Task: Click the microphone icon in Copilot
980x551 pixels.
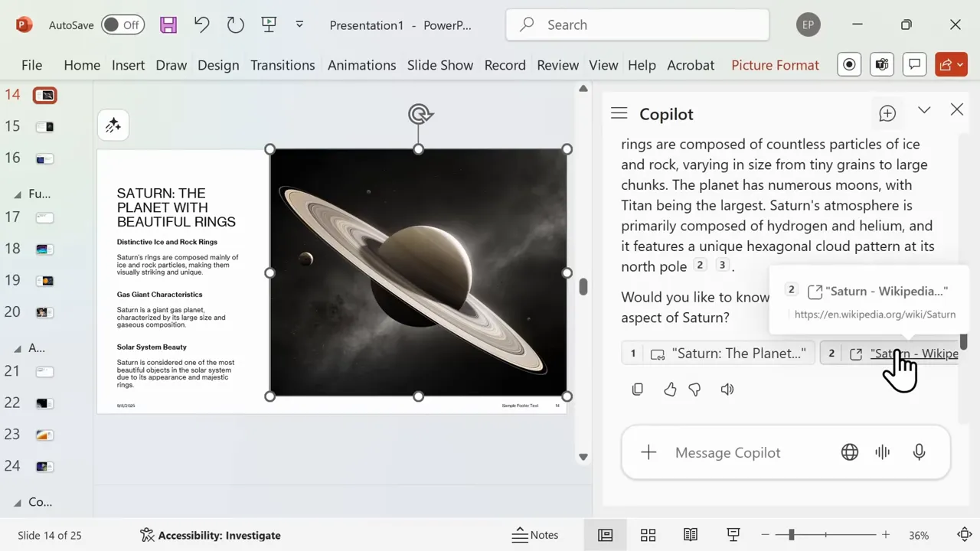Action: click(x=920, y=452)
